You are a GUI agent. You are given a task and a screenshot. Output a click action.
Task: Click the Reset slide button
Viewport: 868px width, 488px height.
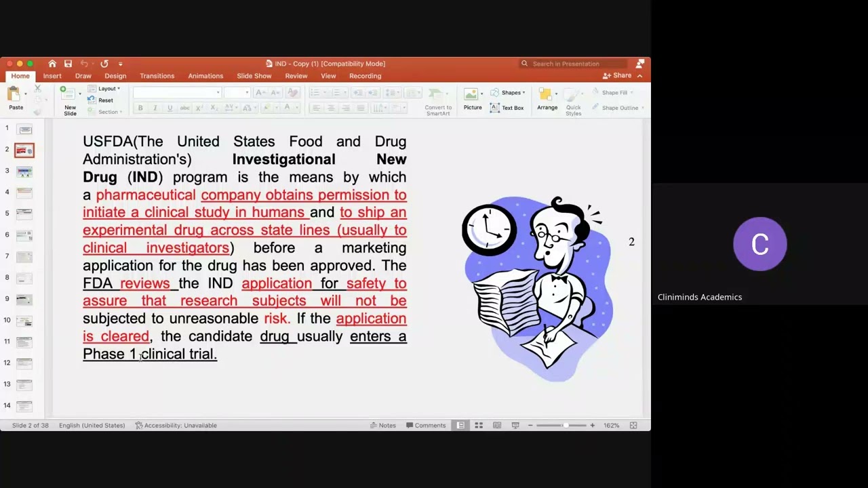click(x=101, y=100)
